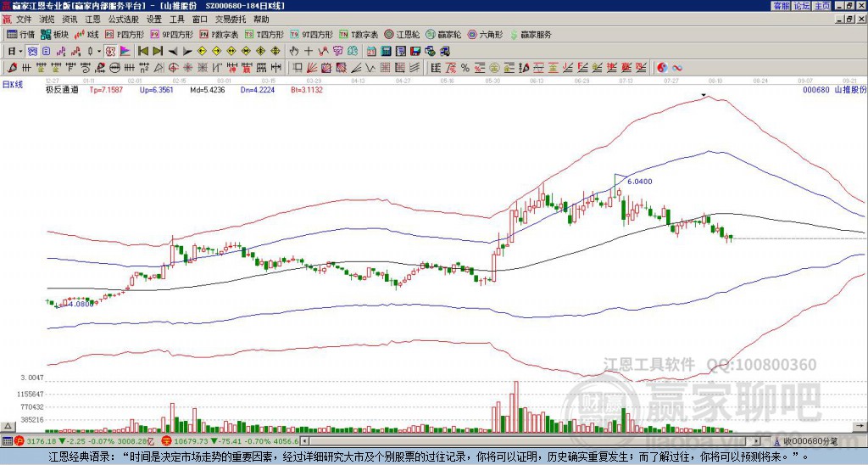Open 赢家服务 service
Screen dimensions: 868x465
(531, 34)
